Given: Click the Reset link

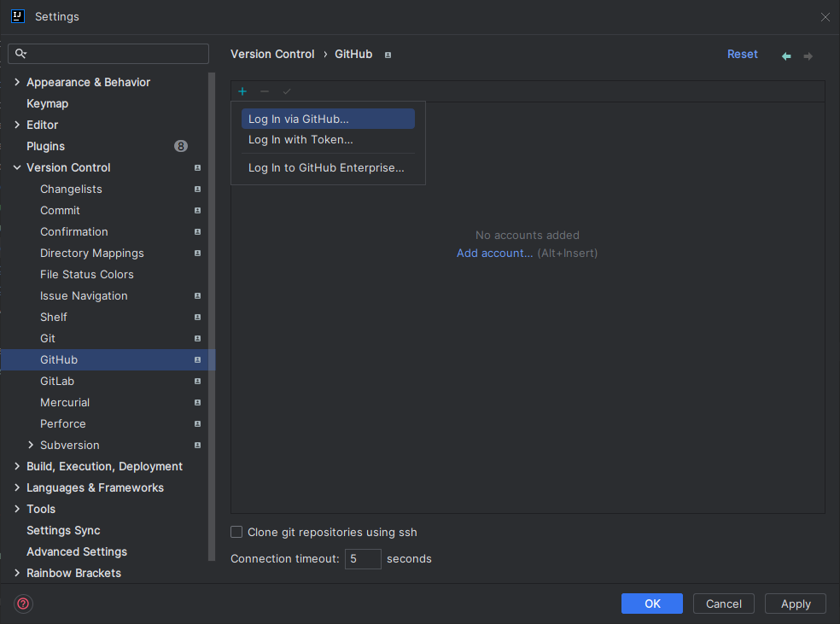Looking at the screenshot, I should [742, 54].
